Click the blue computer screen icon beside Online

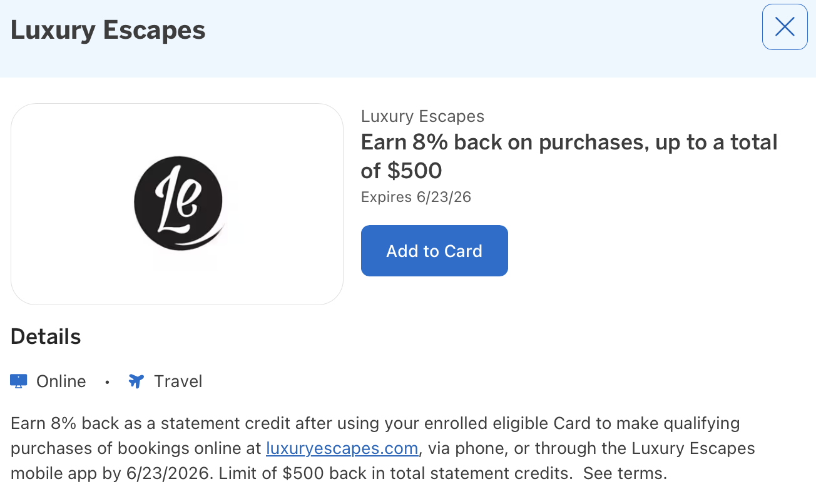click(19, 380)
